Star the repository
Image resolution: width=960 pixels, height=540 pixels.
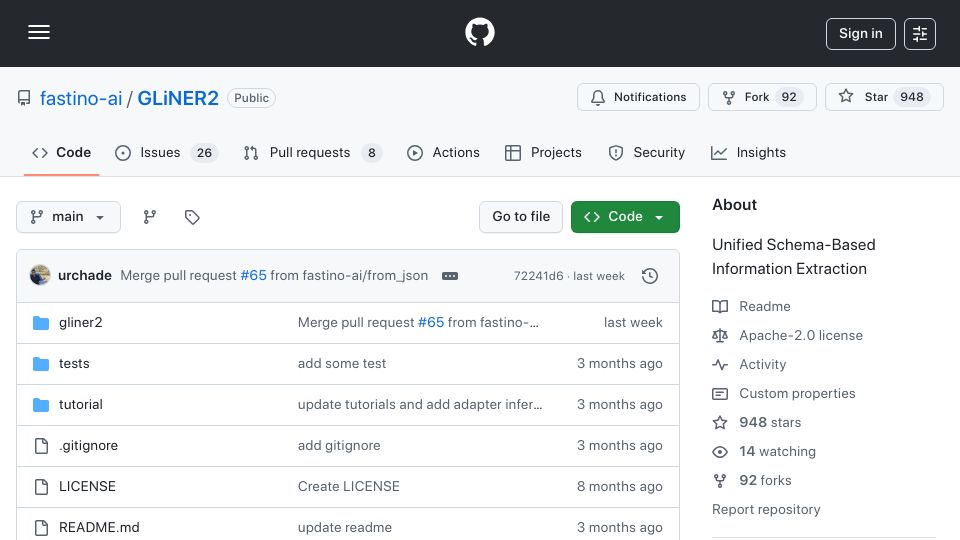884,97
